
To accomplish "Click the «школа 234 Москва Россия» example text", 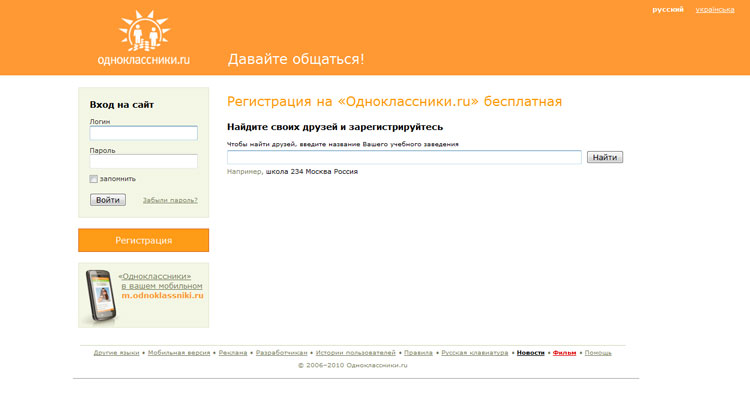I will [311, 172].
